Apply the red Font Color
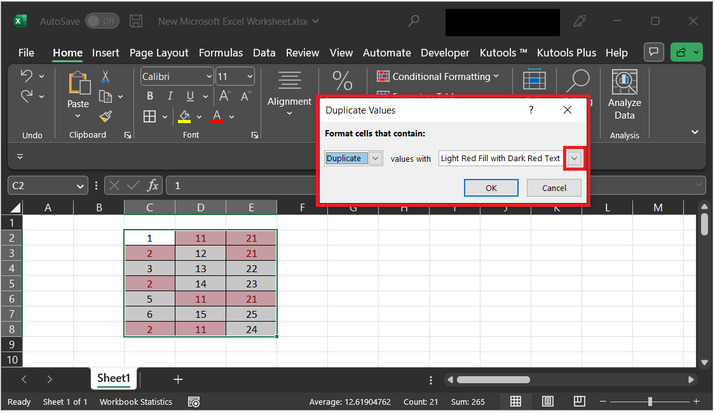 coord(217,117)
